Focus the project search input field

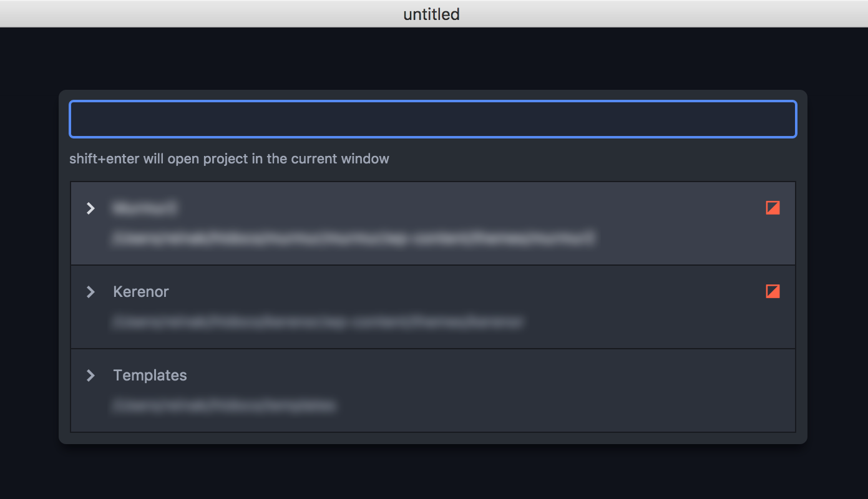click(433, 119)
